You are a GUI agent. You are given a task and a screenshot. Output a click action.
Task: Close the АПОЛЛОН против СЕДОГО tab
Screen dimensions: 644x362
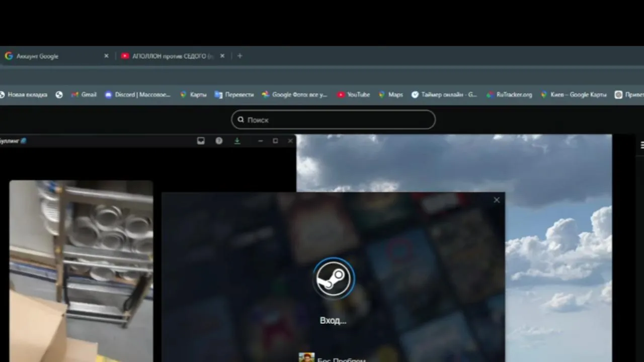click(x=222, y=56)
